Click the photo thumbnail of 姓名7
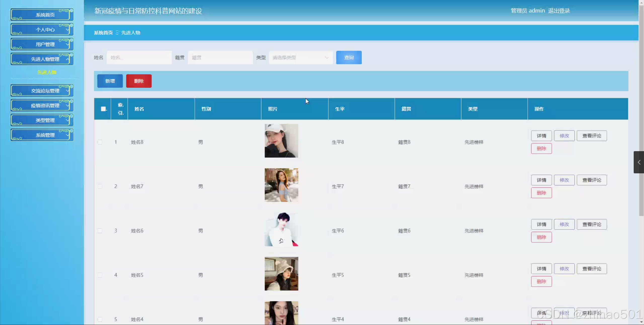This screenshot has width=644, height=325. (x=281, y=185)
